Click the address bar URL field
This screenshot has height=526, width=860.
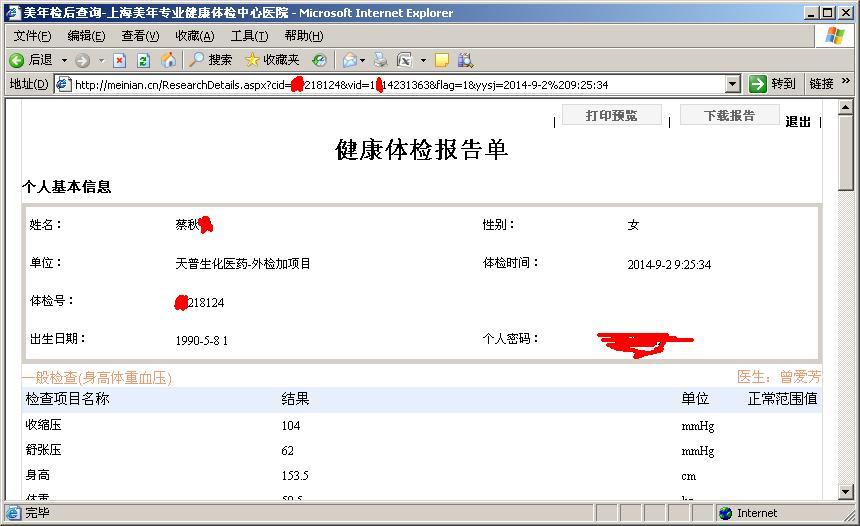[x=398, y=84]
